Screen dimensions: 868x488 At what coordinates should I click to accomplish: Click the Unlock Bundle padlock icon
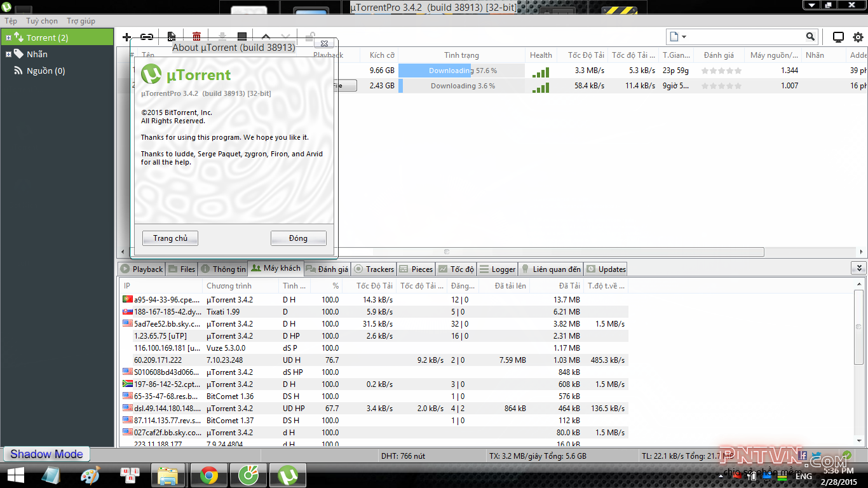[x=310, y=37]
